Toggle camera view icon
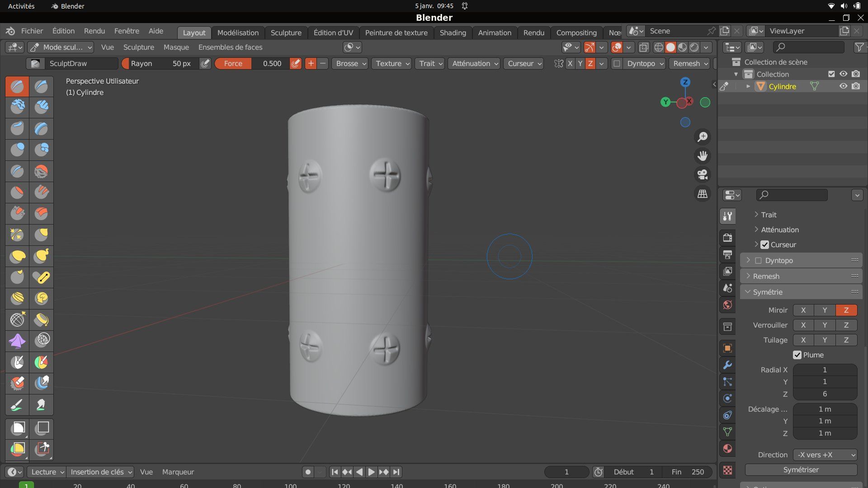The width and height of the screenshot is (868, 488). pyautogui.click(x=703, y=175)
